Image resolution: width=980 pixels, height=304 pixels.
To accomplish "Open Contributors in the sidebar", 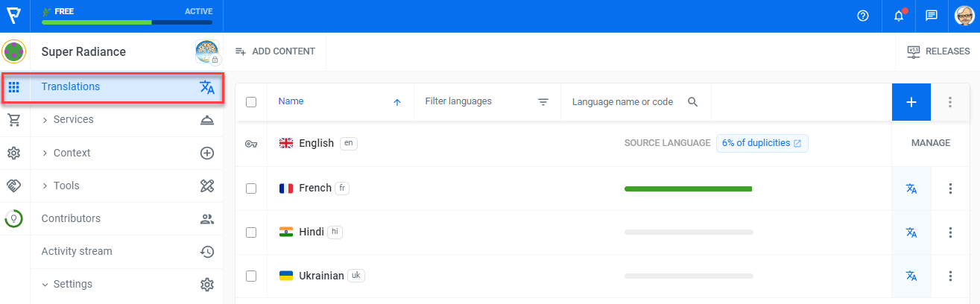I will click(x=127, y=219).
